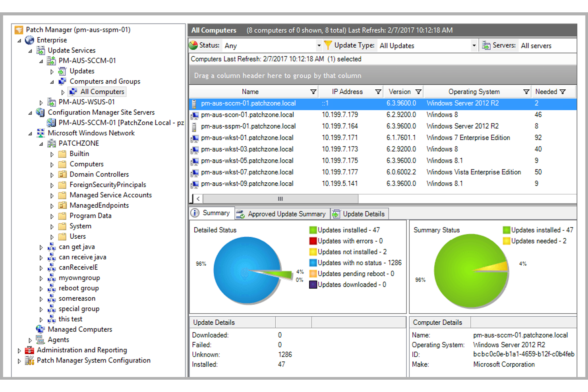Select the Enterprise globe icon
Image resolution: width=588 pixels, height=392 pixels.
click(x=29, y=40)
